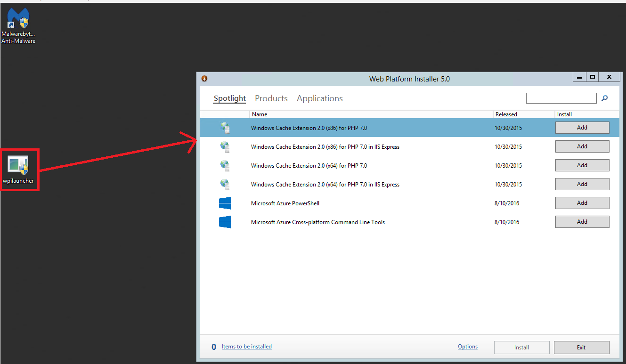Open the Products tab
This screenshot has height=364, width=626.
pos(271,98)
